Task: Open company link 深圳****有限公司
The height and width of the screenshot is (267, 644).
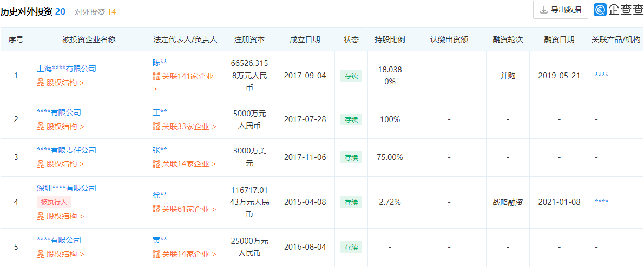Action: [66, 188]
